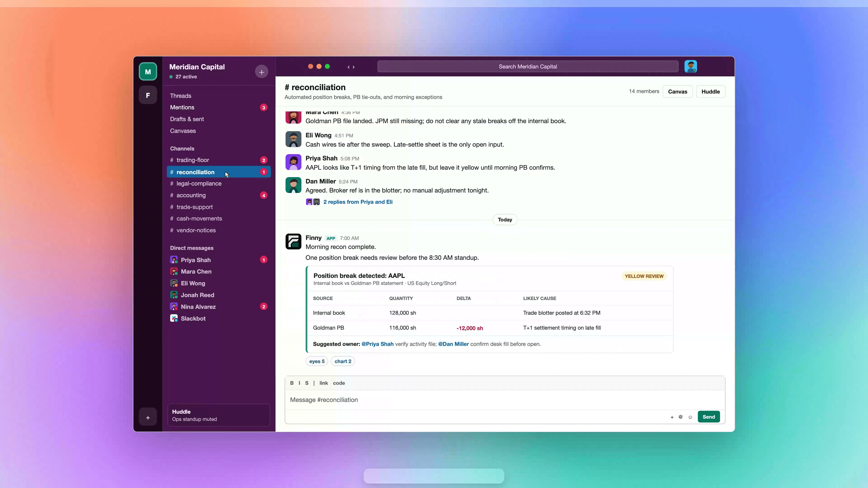Viewport: 868px width, 488px height.
Task: Go back using history arrow
Action: click(x=348, y=67)
